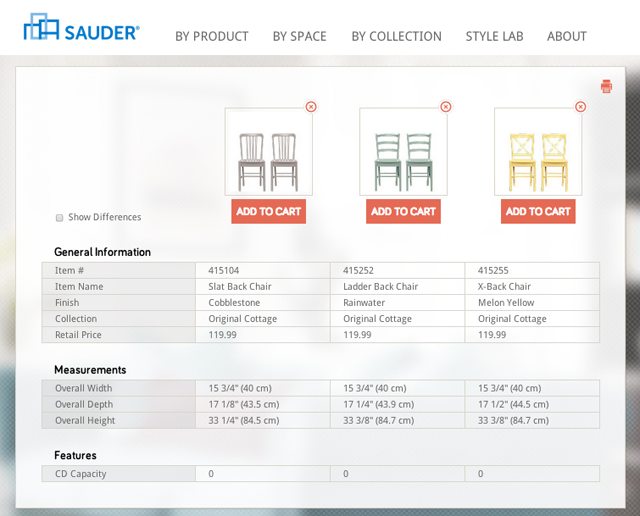Go to Style Lab

494,36
